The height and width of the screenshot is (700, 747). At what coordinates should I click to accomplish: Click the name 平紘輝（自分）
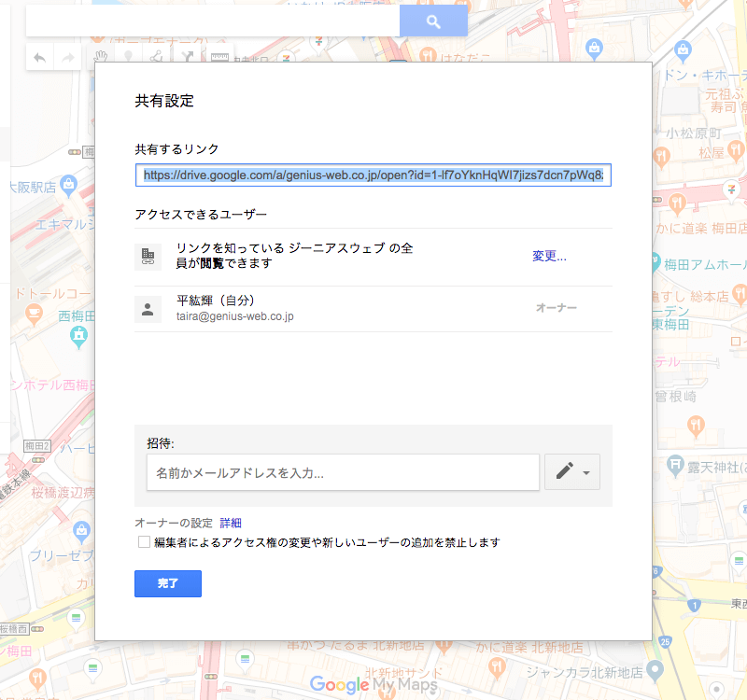(216, 301)
